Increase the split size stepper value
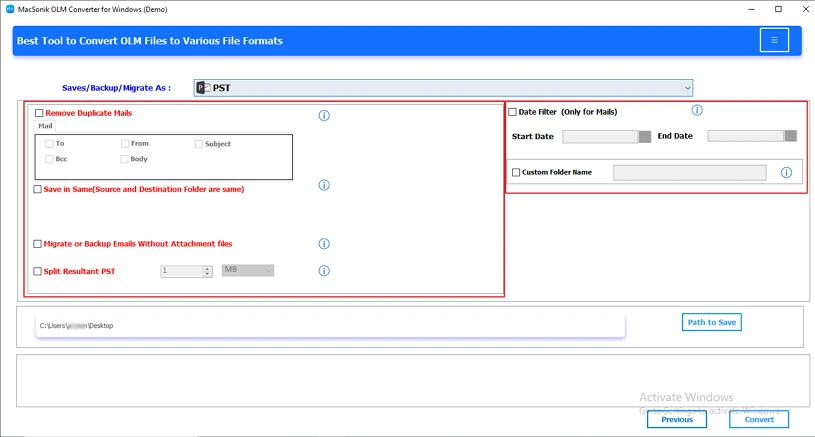Image resolution: width=815 pixels, height=437 pixels. click(207, 268)
